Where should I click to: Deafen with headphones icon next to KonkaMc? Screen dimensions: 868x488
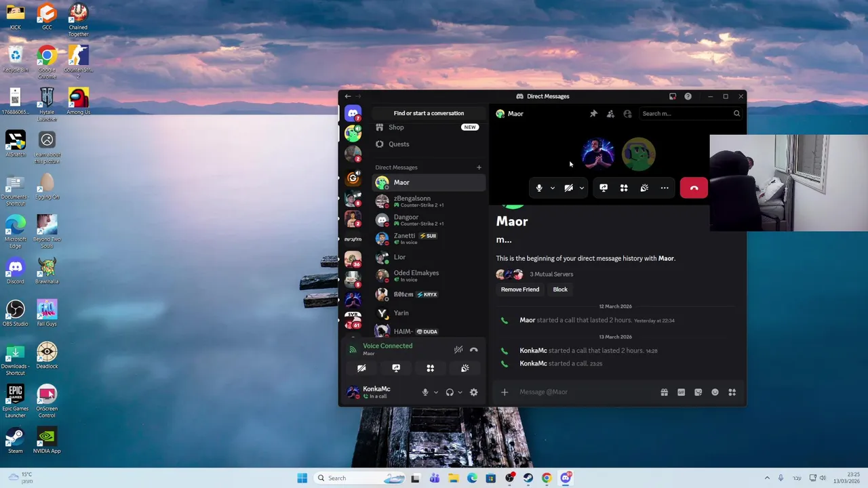[450, 392]
